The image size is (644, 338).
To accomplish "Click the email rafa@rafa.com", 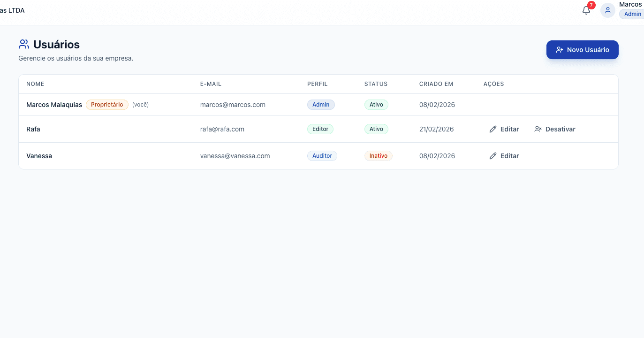I will point(222,129).
